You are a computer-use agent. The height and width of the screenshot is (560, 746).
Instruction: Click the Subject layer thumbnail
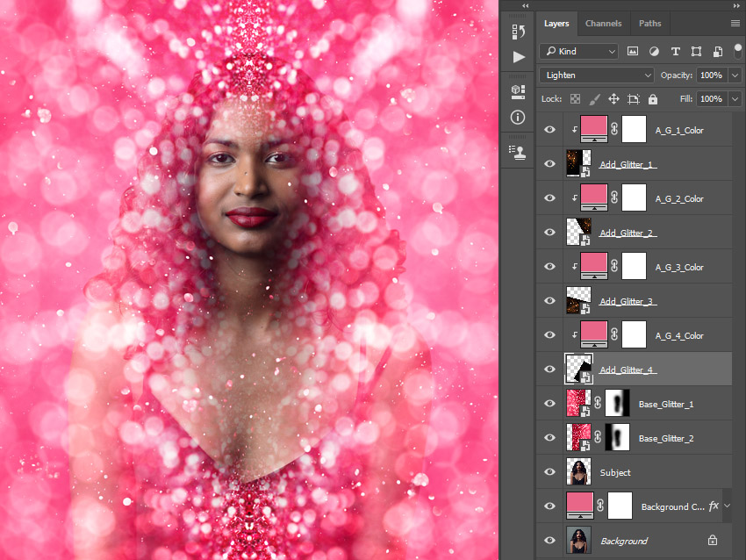pos(578,471)
